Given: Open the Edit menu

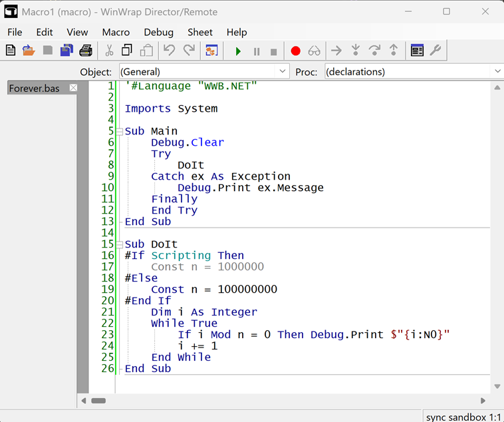Looking at the screenshot, I should tap(45, 32).
